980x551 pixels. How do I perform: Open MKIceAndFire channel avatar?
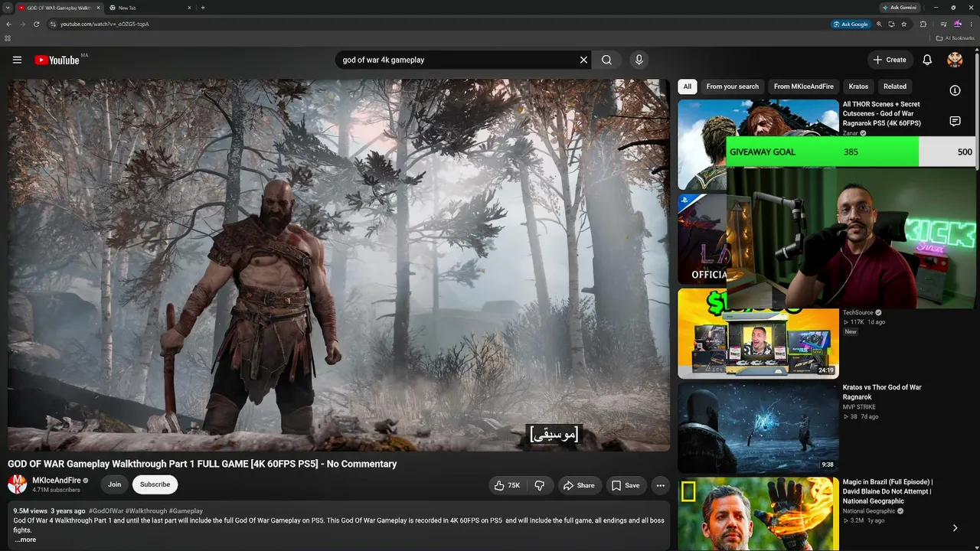[x=17, y=484]
